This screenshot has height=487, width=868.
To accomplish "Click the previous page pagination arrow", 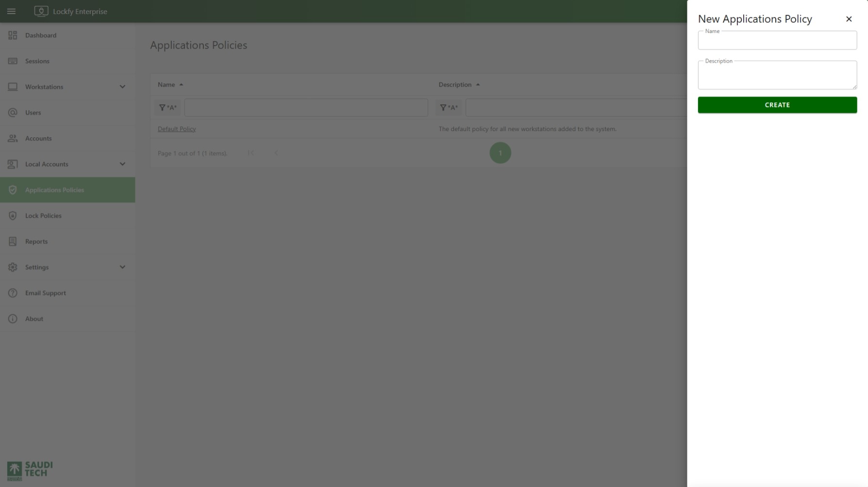I will [x=276, y=153].
